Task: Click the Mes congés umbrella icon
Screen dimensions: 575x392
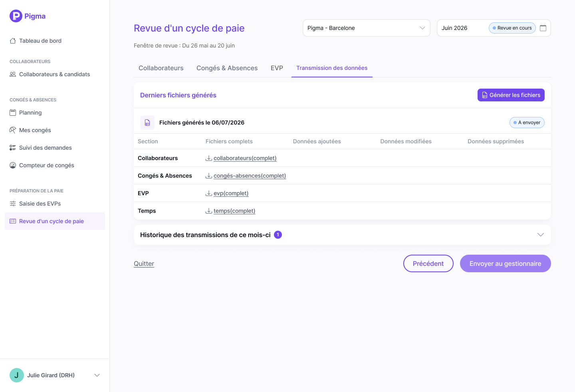Action: 13,130
